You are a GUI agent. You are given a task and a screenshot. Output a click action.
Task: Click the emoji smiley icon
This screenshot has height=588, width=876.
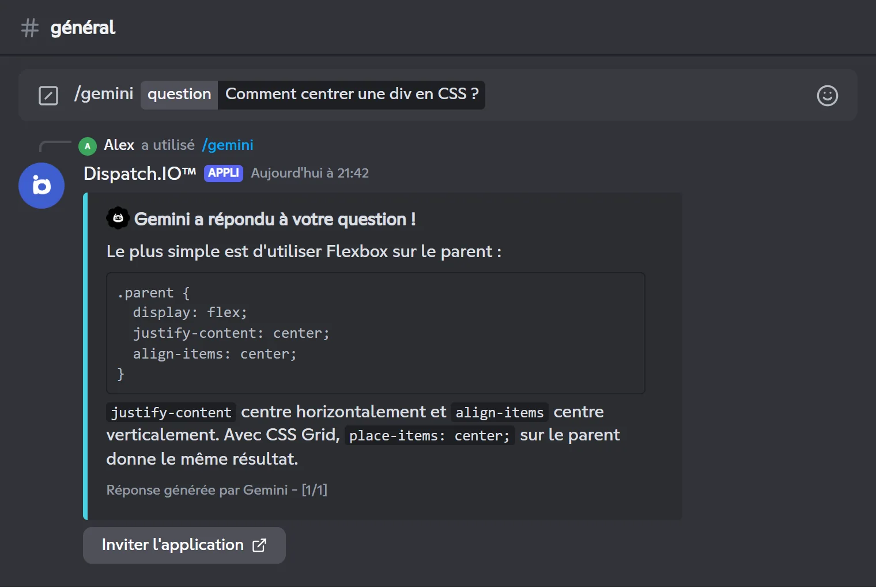827,96
